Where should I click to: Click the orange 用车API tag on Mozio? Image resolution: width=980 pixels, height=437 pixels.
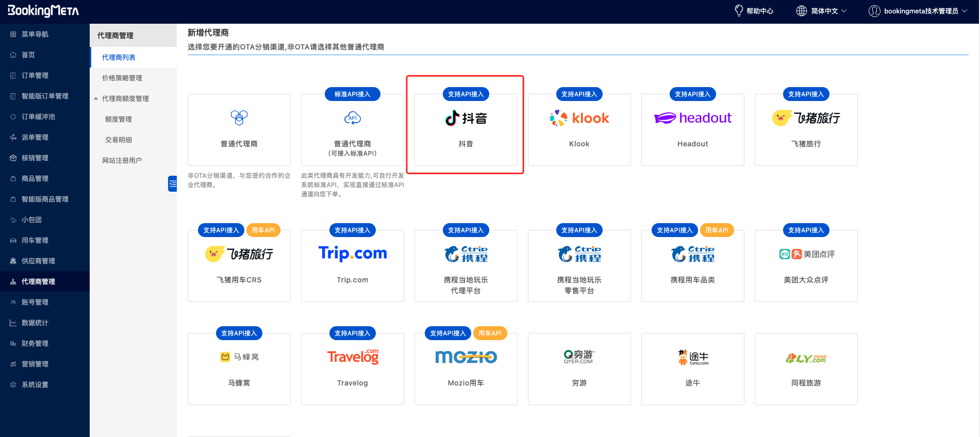tap(490, 333)
